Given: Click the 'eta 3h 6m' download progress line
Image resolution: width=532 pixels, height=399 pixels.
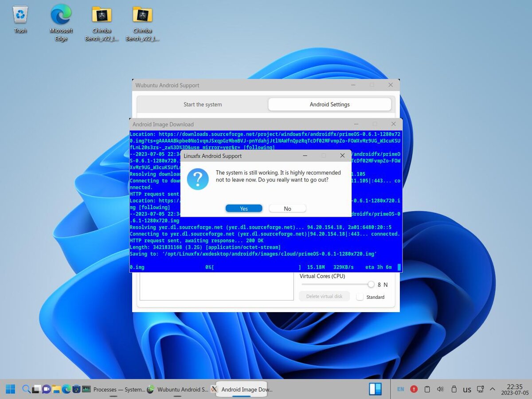Looking at the screenshot, I should [265, 267].
